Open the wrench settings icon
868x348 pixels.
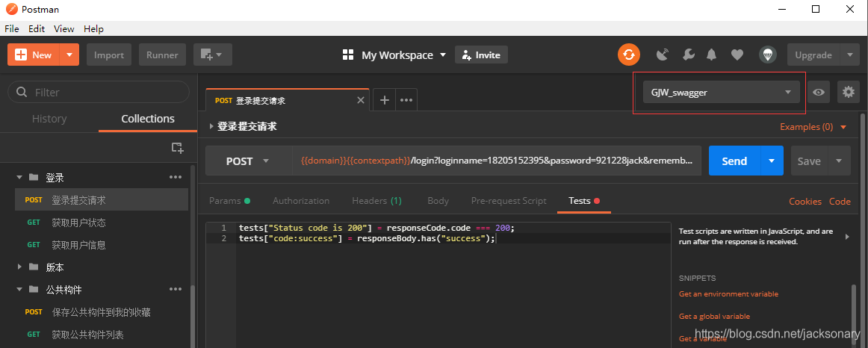coord(688,55)
